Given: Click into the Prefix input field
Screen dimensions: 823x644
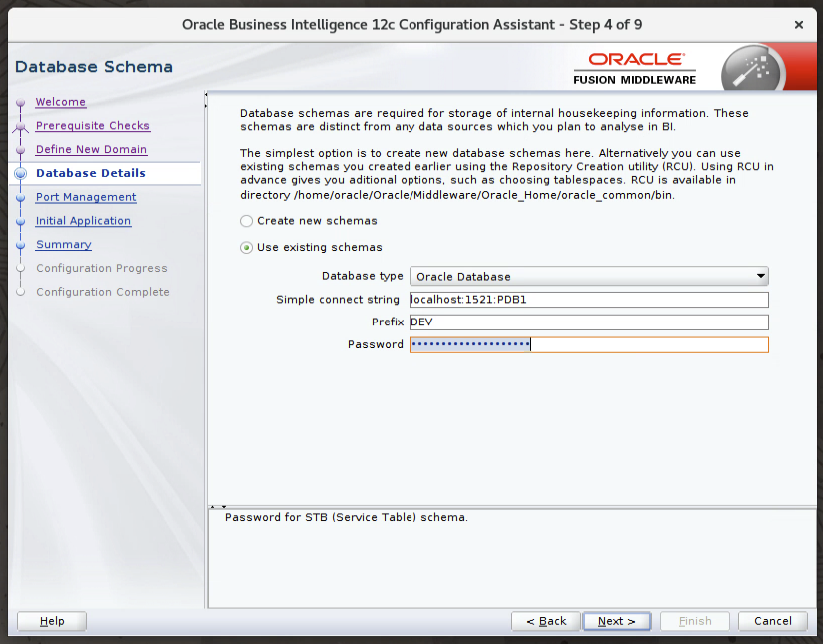Looking at the screenshot, I should (589, 322).
